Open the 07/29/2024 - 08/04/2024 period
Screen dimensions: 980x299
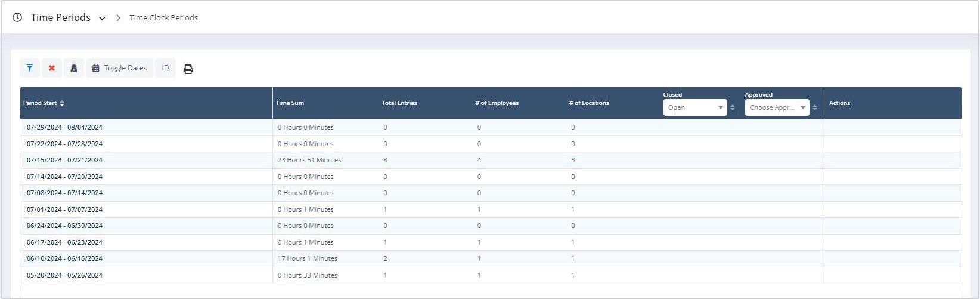tap(64, 127)
